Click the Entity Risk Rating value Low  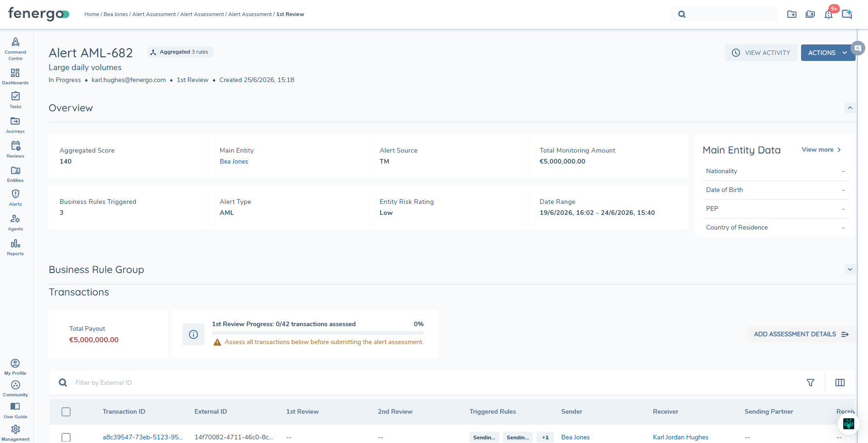pos(386,213)
